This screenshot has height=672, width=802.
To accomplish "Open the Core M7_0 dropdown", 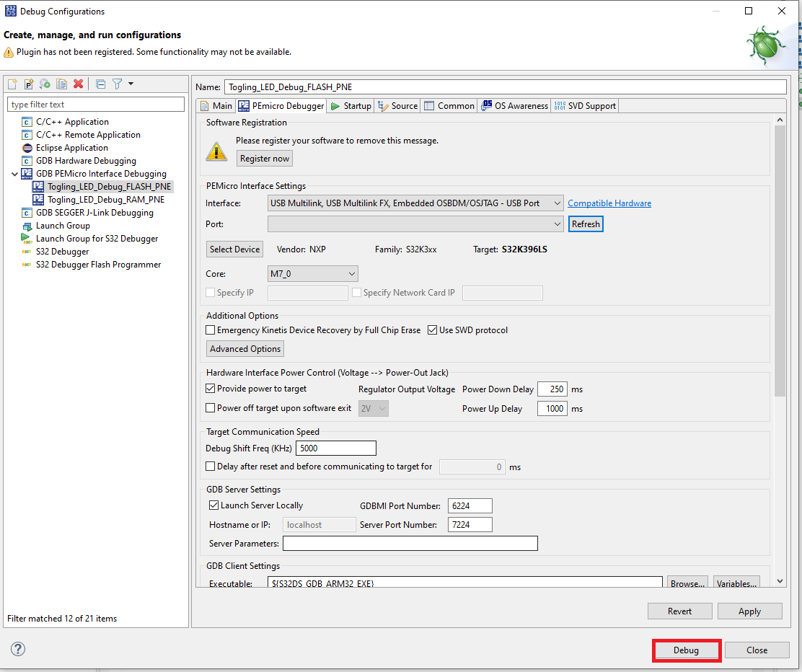I will point(312,274).
